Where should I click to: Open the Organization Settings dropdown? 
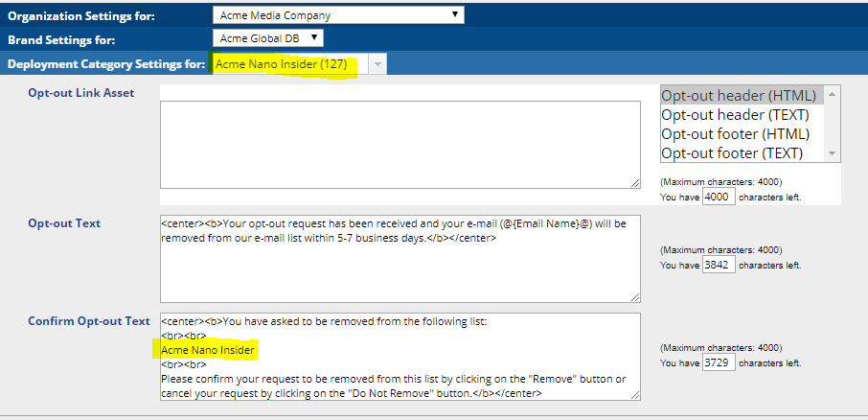click(337, 15)
